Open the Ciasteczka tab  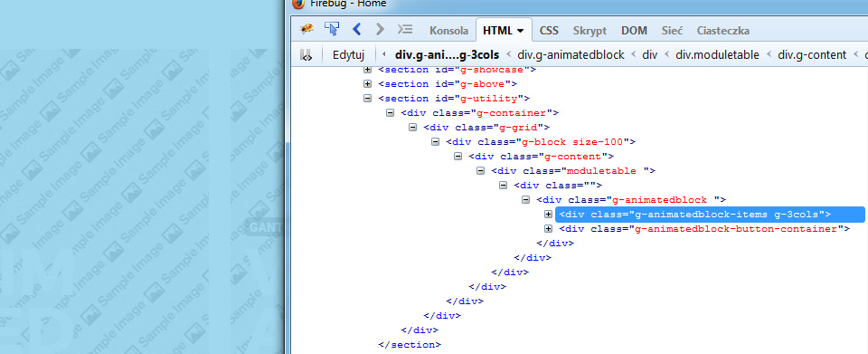coord(723,31)
